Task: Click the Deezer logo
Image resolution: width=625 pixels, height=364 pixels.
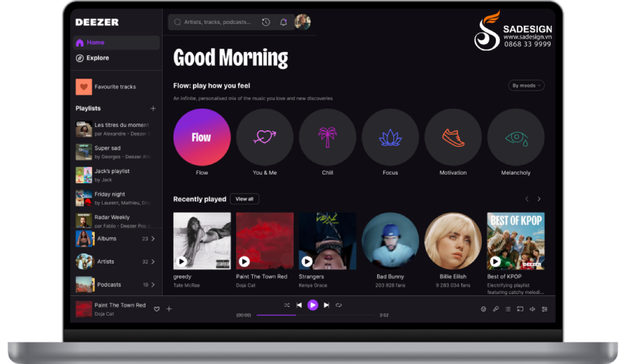Action: (x=97, y=22)
